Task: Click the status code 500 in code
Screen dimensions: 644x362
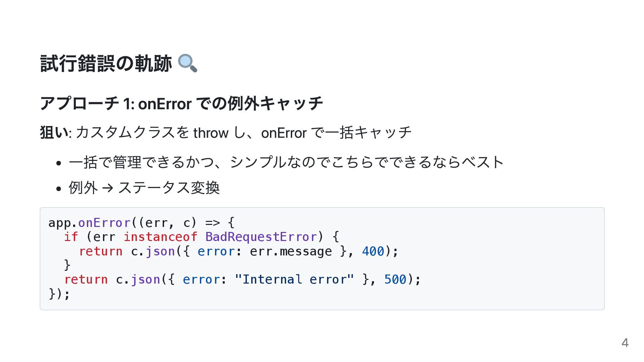Action: [395, 280]
